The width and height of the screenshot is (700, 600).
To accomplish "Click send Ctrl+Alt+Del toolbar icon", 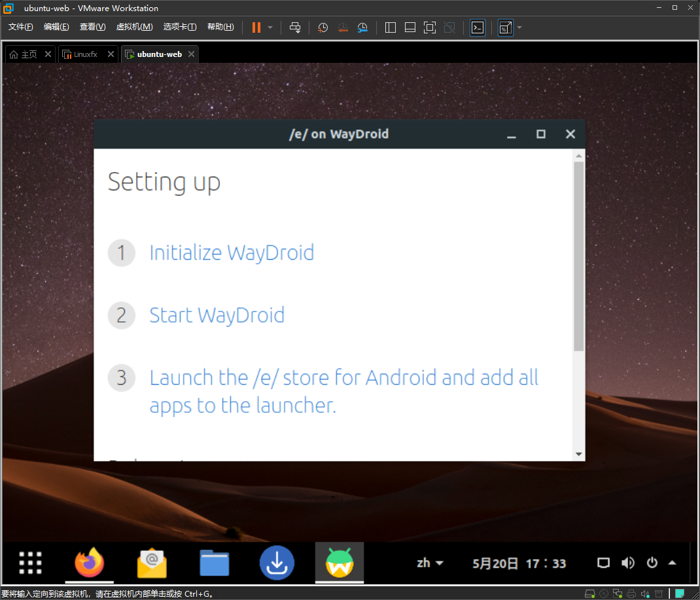I will pos(295,27).
